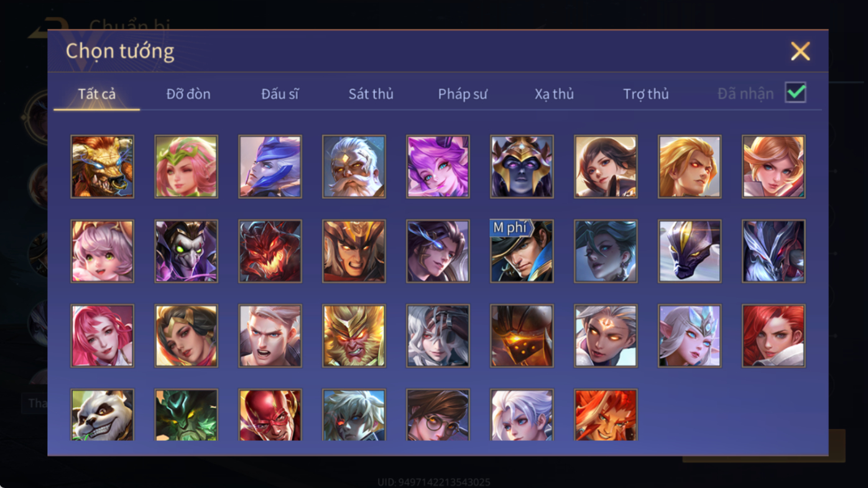Select the orange beast hero in first slot

coord(102,167)
